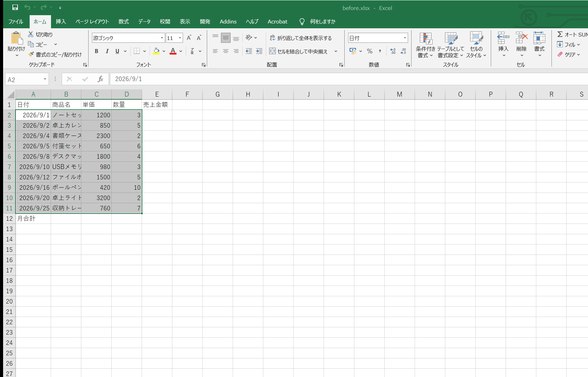Open the number format dropdown showing 日付

[405, 38]
